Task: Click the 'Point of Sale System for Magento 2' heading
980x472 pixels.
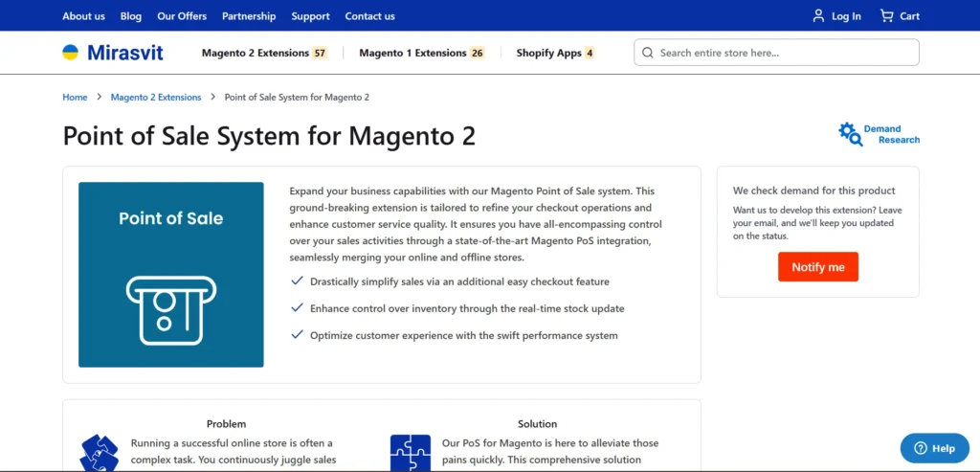Action: (x=269, y=136)
